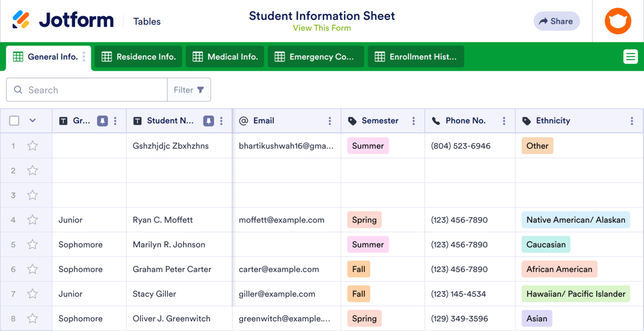Click the search magnifier icon

point(18,90)
